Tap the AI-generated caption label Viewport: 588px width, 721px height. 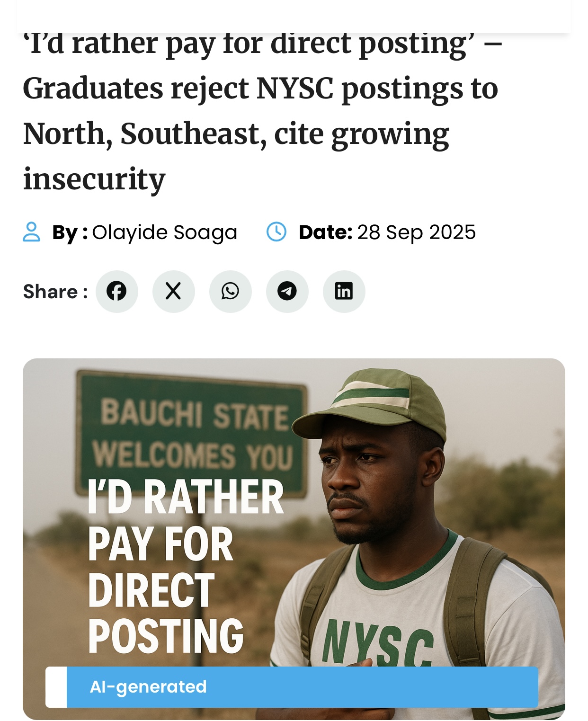[148, 687]
